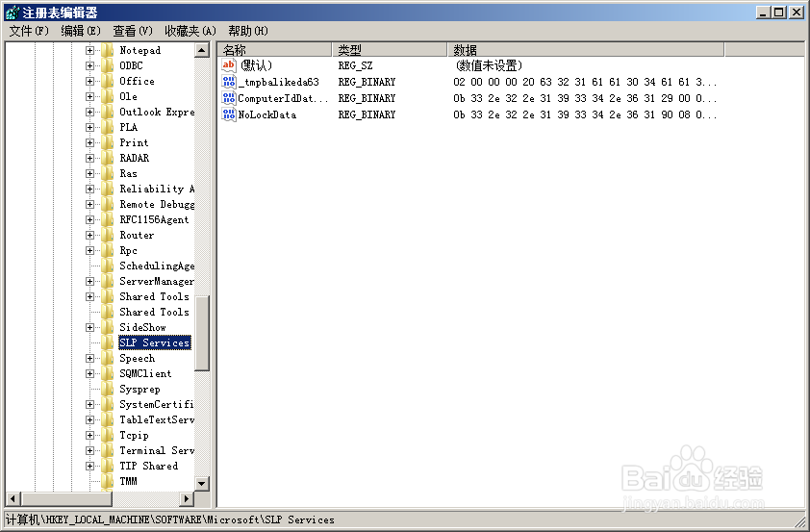Click (数值未设置) data cell
The image size is (810, 532).
[489, 65]
